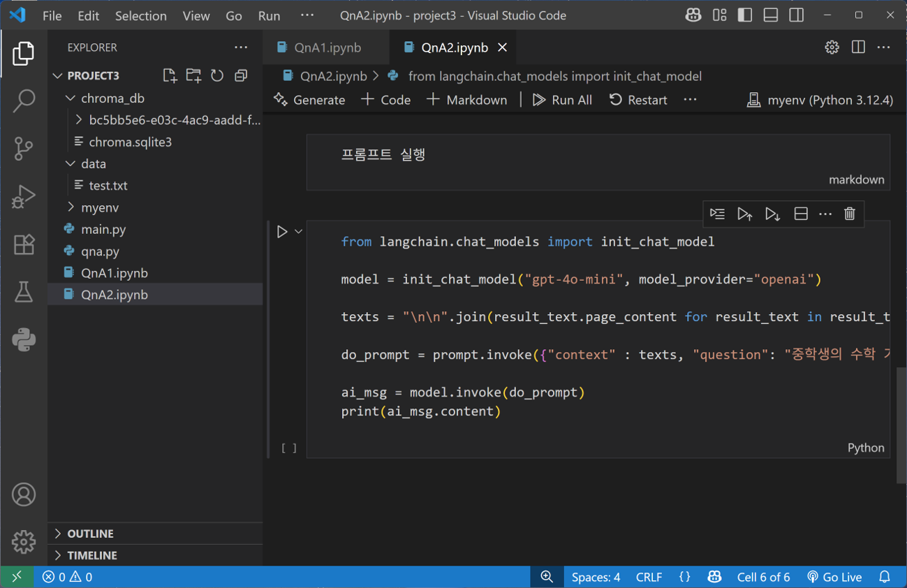Open the View menu
Screen dimensions: 907x588
[196, 15]
